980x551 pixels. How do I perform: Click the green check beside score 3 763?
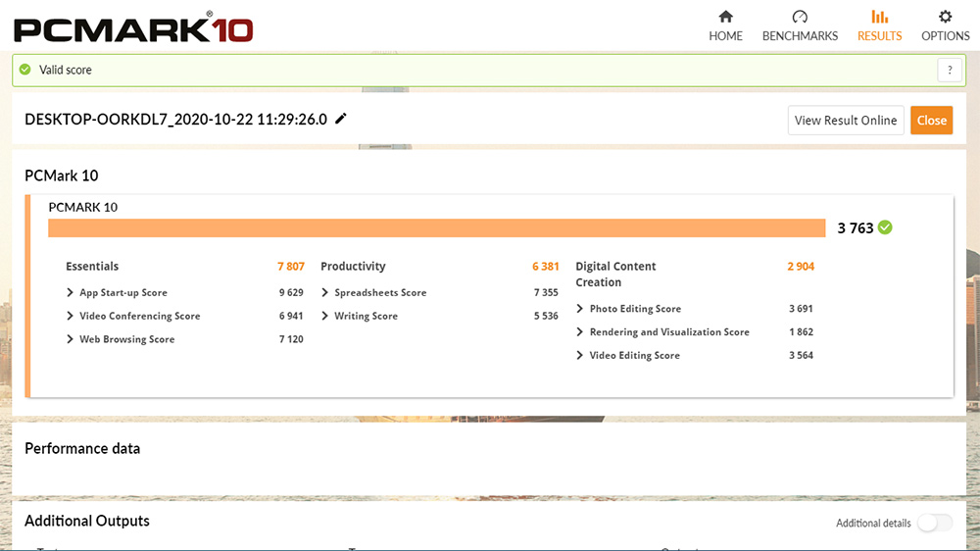(x=885, y=227)
